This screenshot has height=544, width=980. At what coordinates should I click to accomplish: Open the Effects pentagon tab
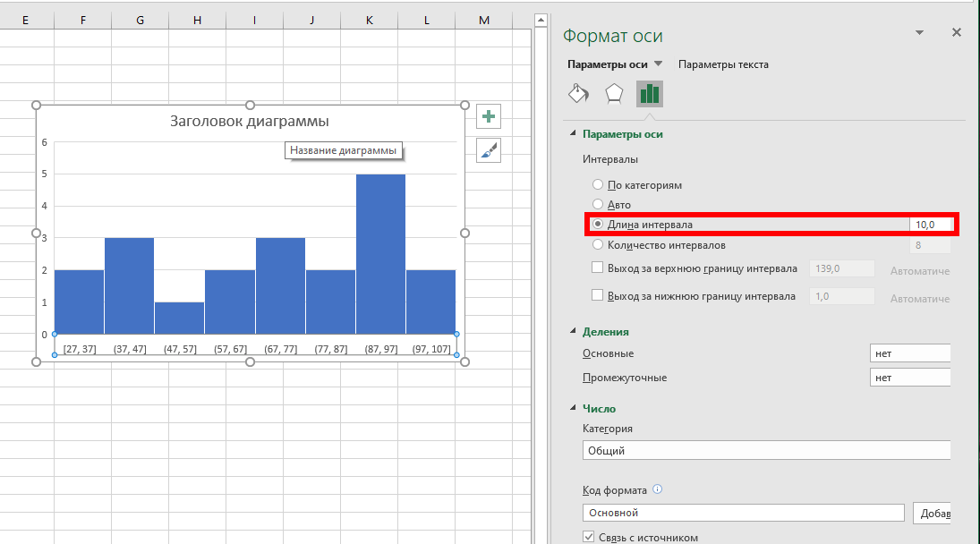tap(614, 93)
